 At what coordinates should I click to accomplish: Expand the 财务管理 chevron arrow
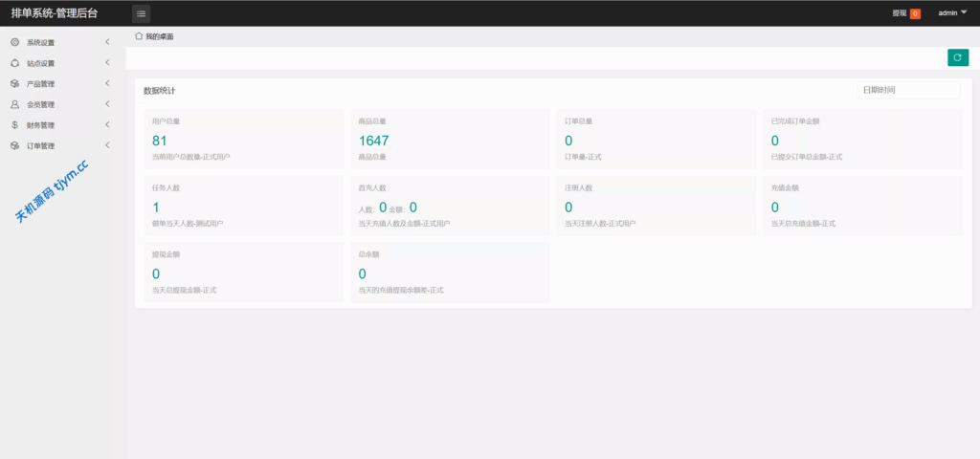107,125
